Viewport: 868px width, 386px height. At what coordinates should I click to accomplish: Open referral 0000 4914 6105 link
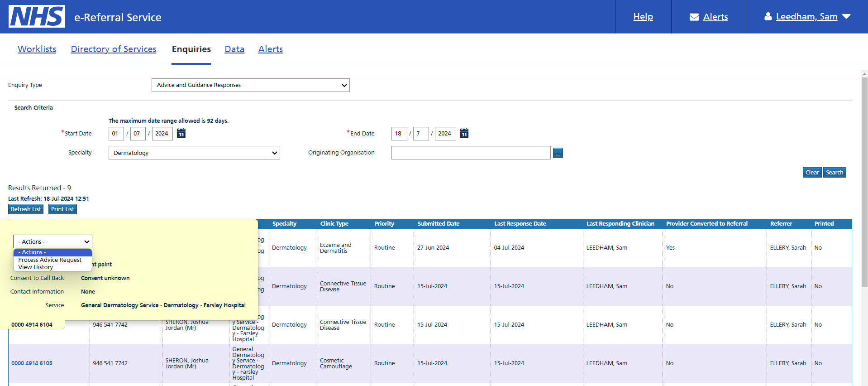(32, 363)
